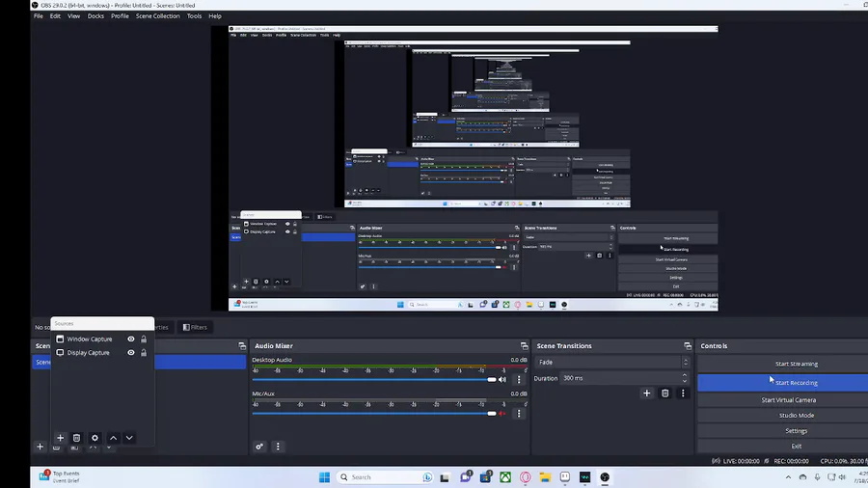Pop out the Audio Mixer dock
868x488 pixels.
tap(524, 346)
